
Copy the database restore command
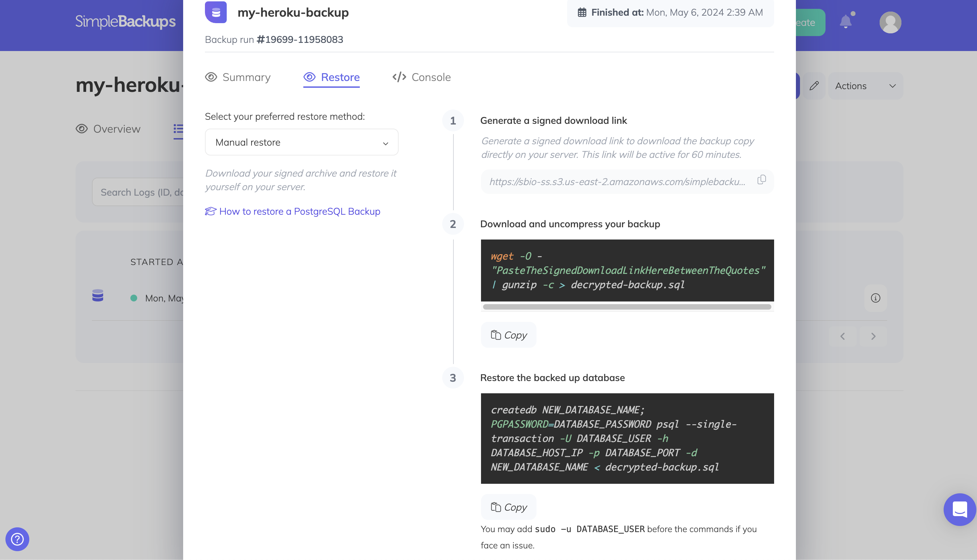pos(508,507)
